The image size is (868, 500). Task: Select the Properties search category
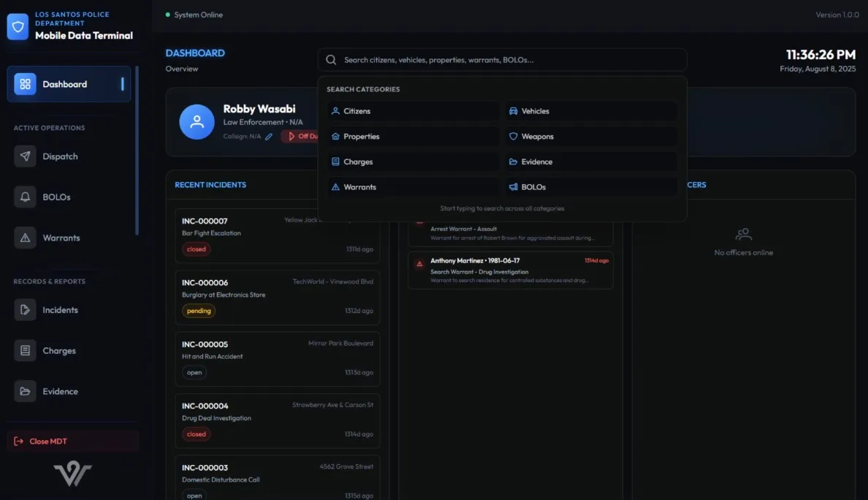pyautogui.click(x=414, y=136)
